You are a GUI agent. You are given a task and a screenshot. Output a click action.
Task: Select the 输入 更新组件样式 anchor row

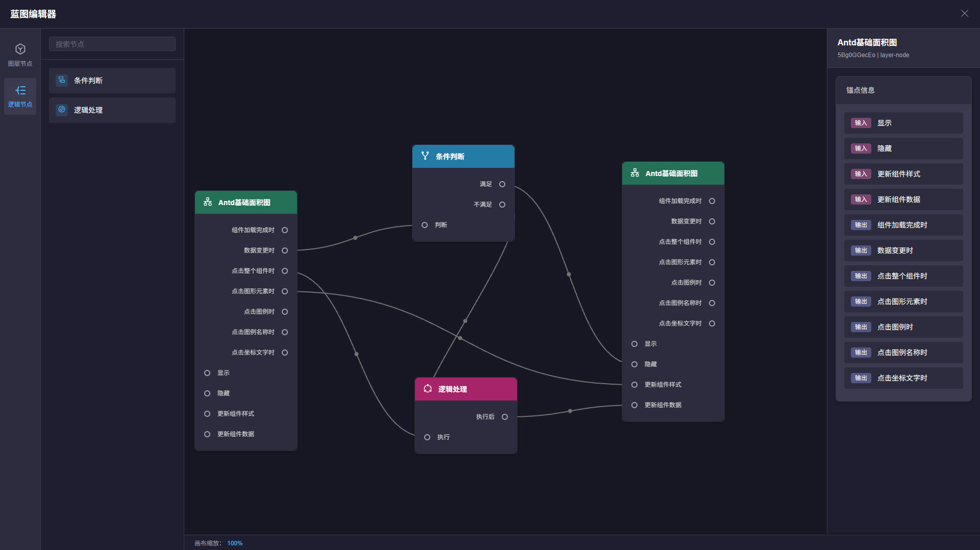tap(903, 174)
